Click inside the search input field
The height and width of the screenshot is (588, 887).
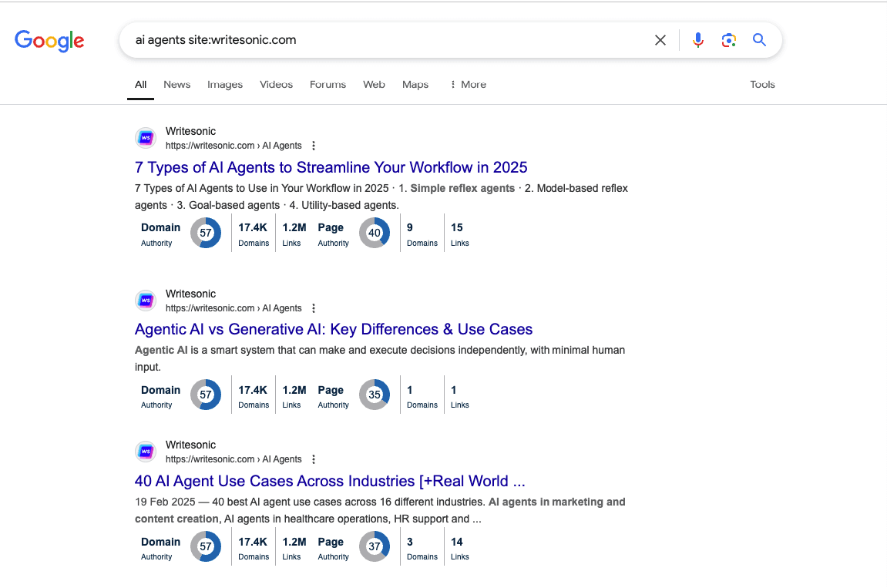pyautogui.click(x=385, y=40)
